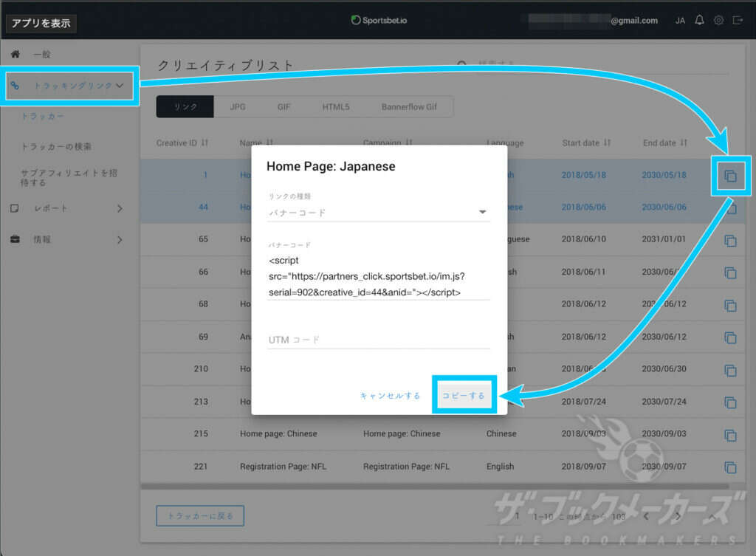This screenshot has height=556, width=756.
Task: Sort by Creative ID column arrows
Action: tap(205, 143)
